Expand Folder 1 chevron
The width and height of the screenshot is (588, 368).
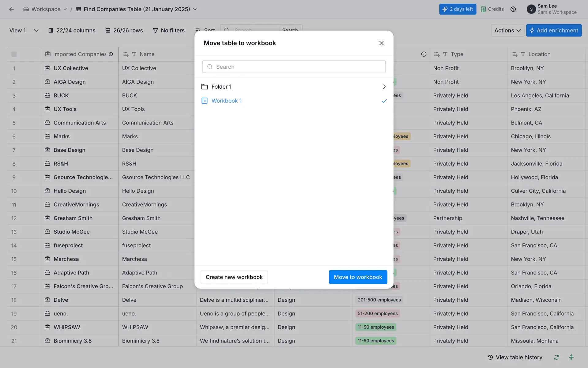(x=384, y=87)
